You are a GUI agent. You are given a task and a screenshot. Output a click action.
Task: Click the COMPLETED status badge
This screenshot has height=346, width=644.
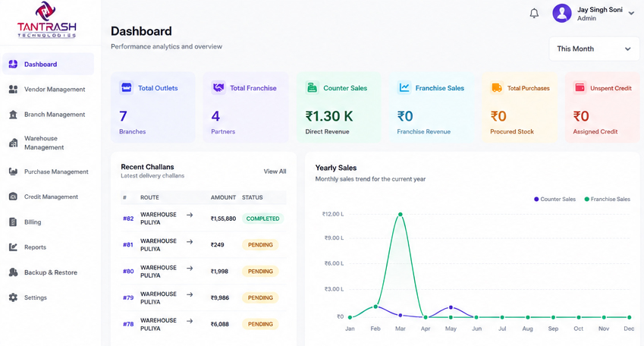pos(262,219)
